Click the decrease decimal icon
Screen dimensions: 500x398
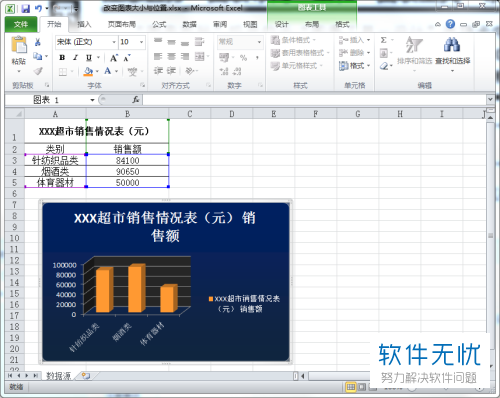237,71
